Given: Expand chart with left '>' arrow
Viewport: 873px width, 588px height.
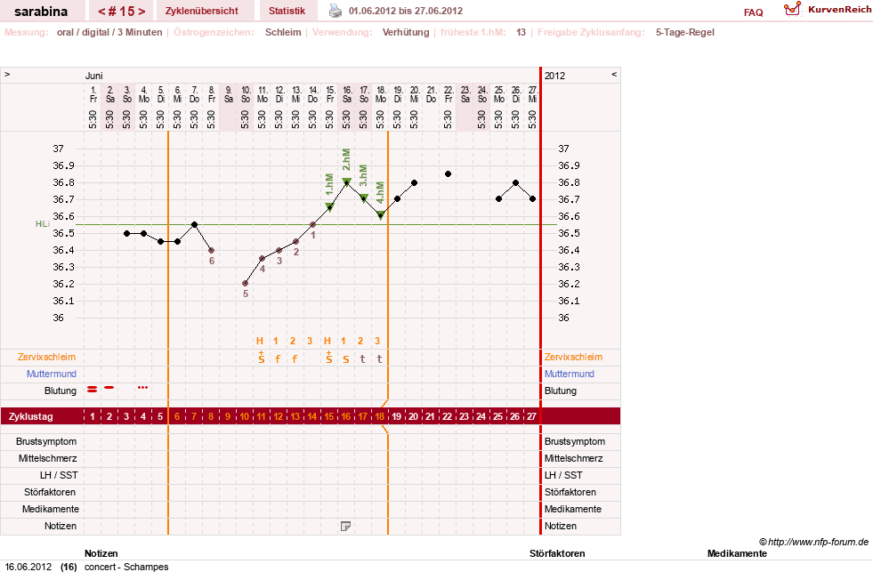Looking at the screenshot, I should pyautogui.click(x=7, y=74).
